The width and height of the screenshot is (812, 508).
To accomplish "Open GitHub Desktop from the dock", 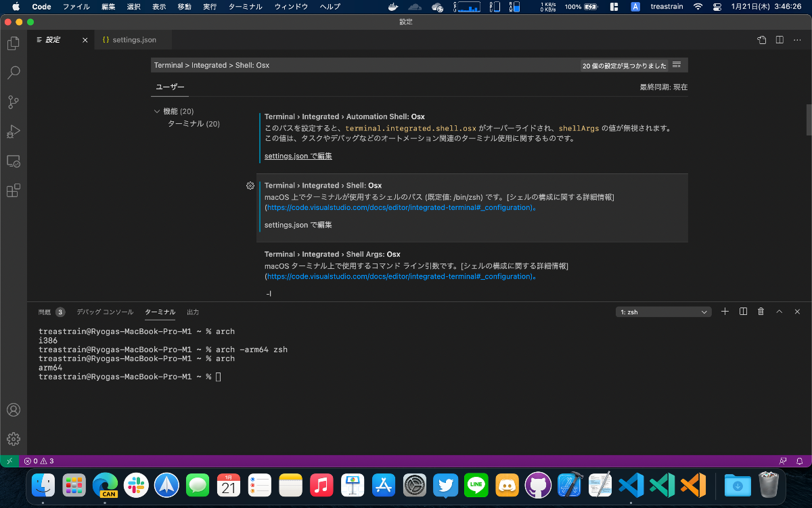I will [538, 485].
